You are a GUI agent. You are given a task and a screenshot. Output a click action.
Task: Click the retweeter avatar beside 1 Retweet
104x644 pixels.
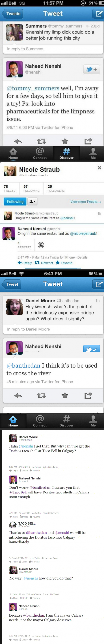tap(41, 245)
